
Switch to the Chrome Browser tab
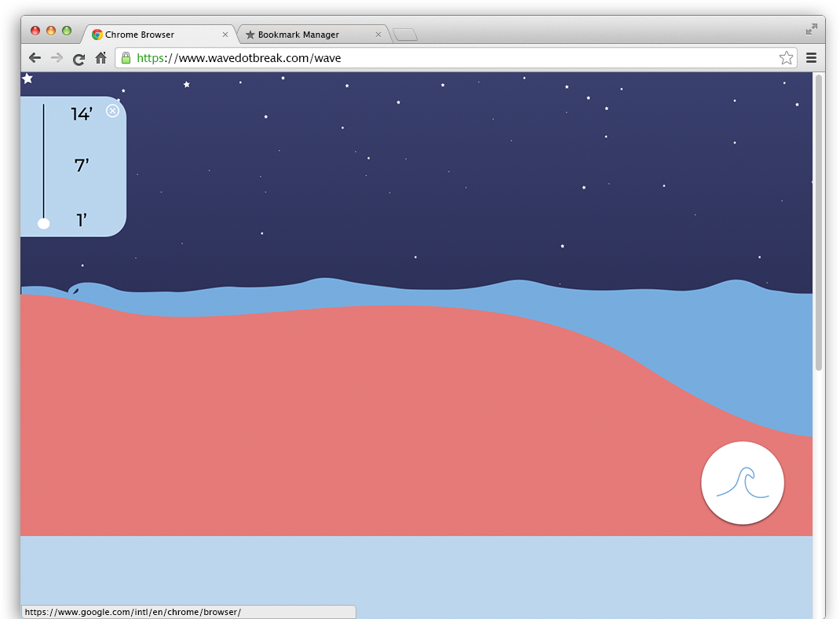159,35
